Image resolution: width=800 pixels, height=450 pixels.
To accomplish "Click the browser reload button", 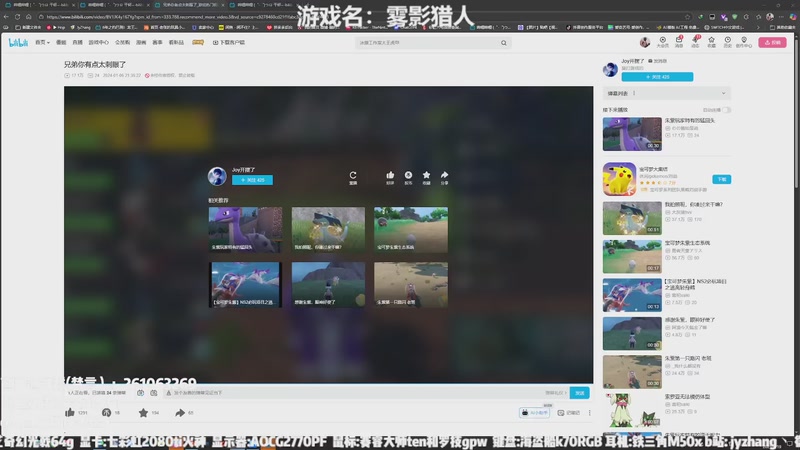I will (x=17, y=17).
